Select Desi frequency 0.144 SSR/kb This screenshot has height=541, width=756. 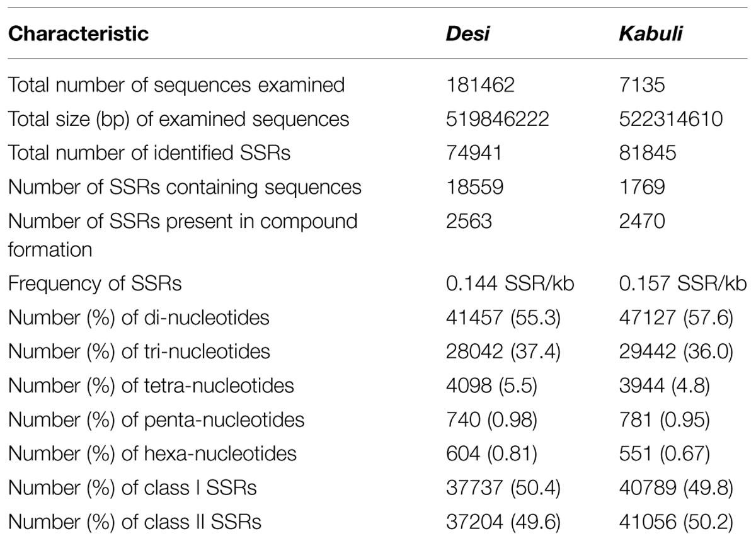510,283
